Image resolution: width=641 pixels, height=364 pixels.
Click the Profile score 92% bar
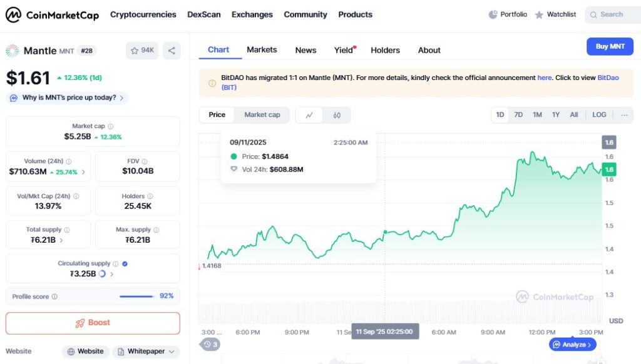tap(137, 296)
